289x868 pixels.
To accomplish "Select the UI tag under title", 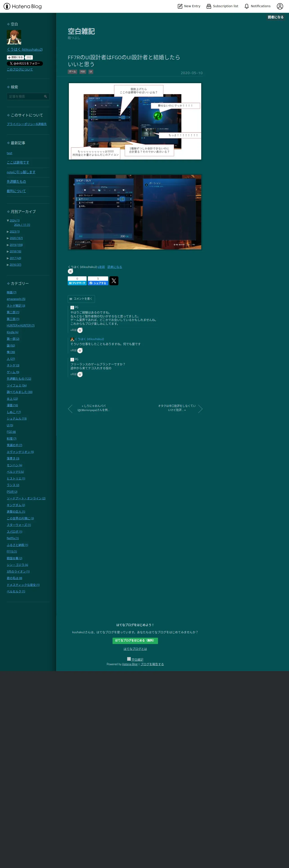I will (x=90, y=72).
